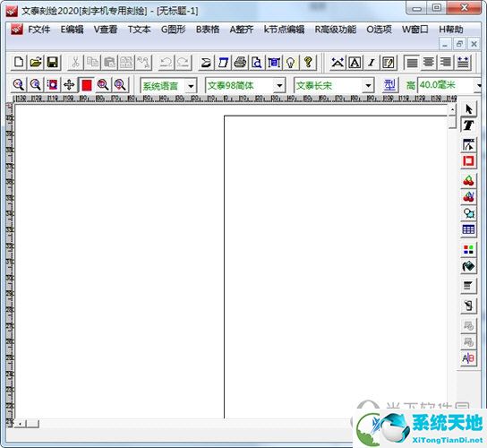This screenshot has height=448, width=487.
Task: Click the print icon in toolbar
Action: tap(240, 63)
